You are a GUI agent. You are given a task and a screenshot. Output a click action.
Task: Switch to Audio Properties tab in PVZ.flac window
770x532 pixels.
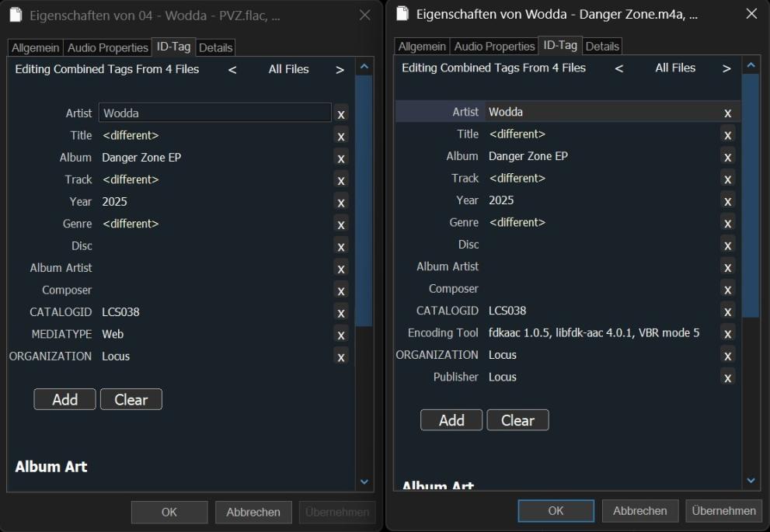(x=106, y=47)
